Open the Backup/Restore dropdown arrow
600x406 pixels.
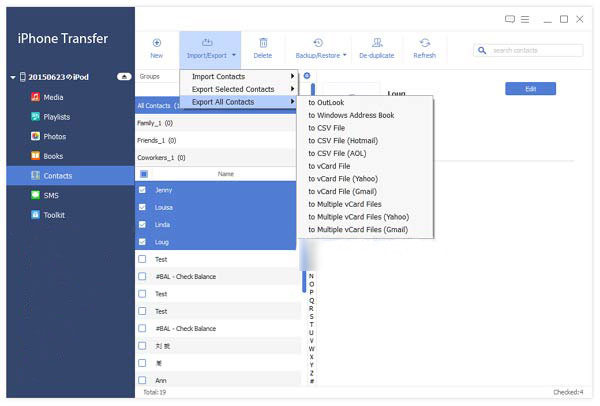coord(345,55)
